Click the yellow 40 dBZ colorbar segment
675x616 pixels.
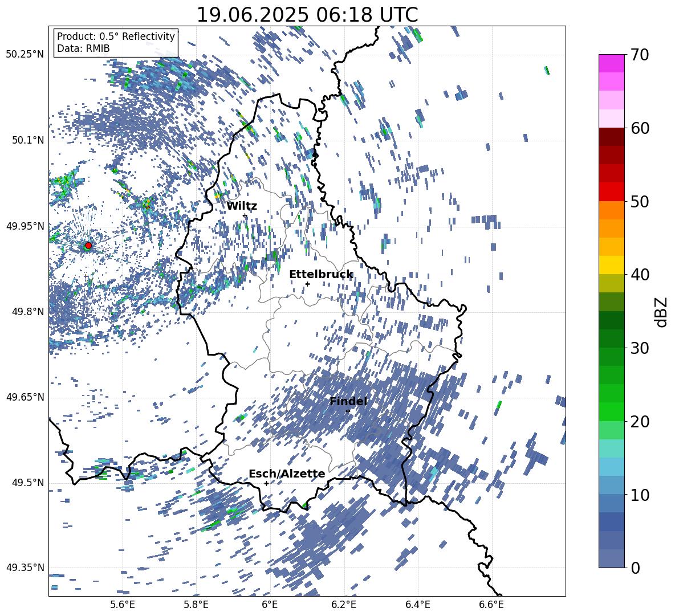611,265
